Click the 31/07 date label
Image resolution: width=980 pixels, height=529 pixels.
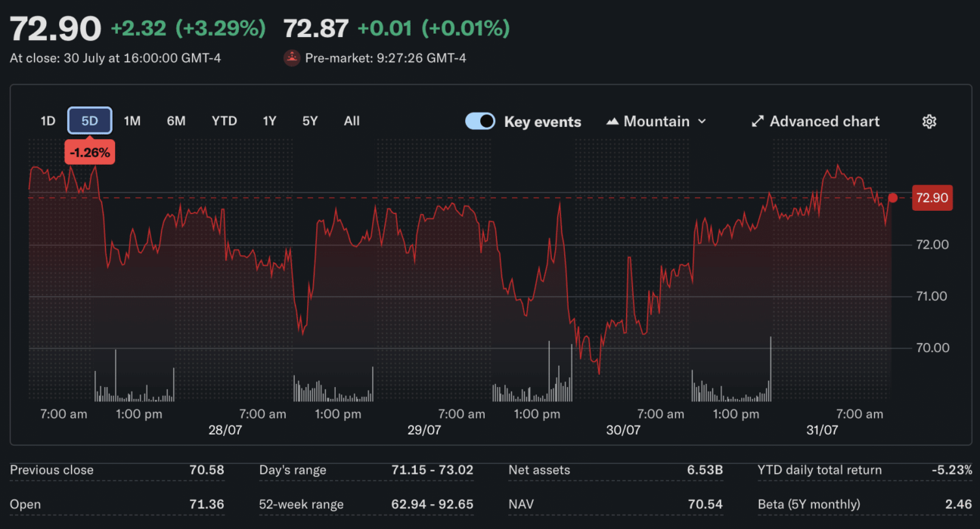pyautogui.click(x=822, y=430)
